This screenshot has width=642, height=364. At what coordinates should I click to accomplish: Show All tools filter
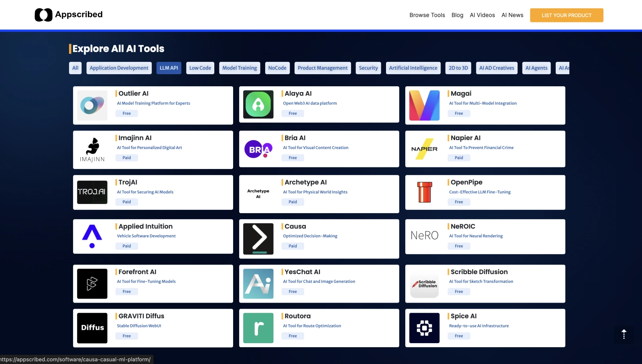click(75, 68)
